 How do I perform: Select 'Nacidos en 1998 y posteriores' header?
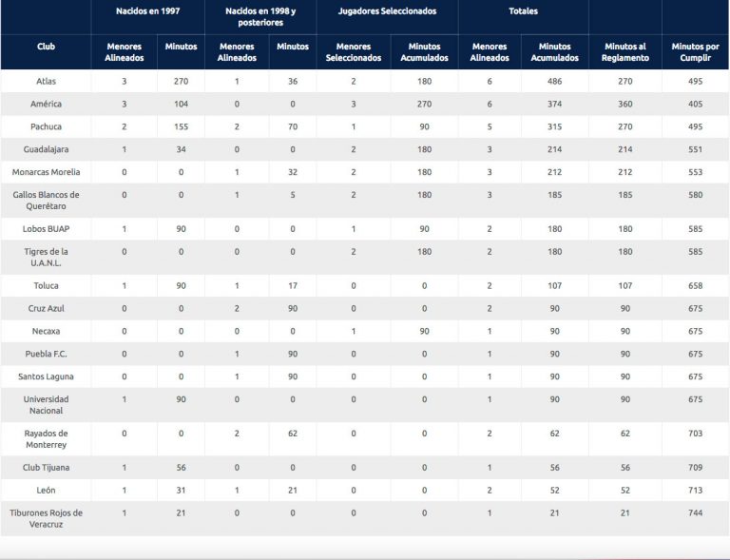coord(260,17)
